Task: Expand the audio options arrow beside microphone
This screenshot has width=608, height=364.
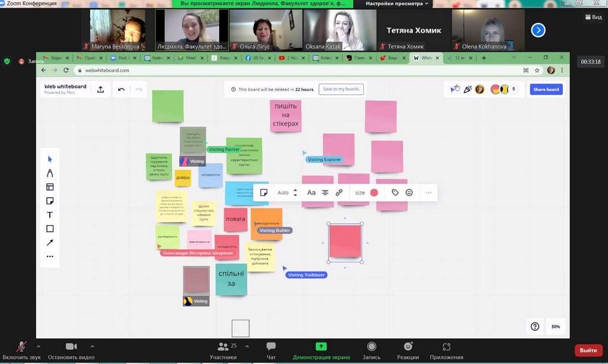Action: coord(39,346)
